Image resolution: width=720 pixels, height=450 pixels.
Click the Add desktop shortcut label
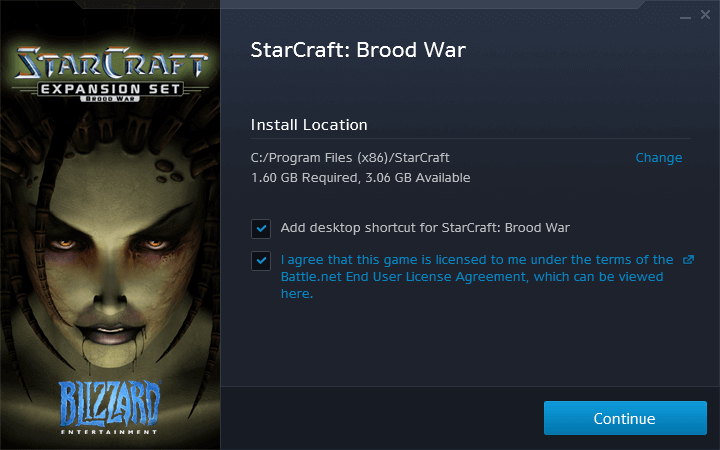pos(425,228)
